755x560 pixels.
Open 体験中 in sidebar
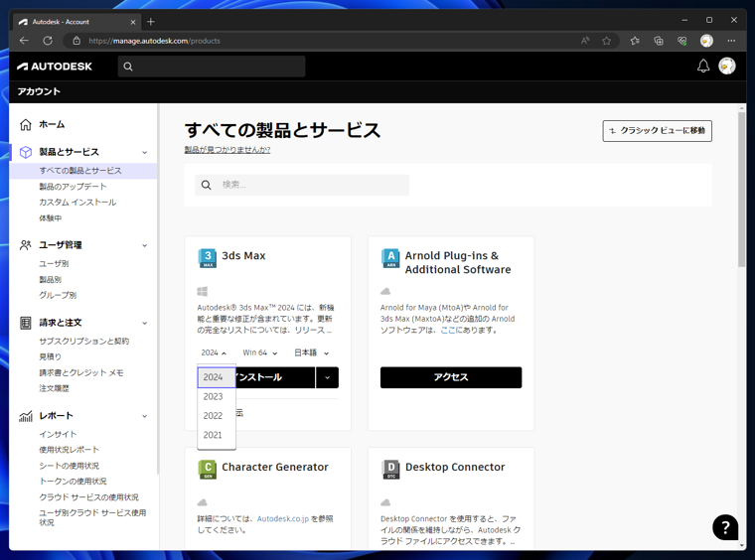[x=50, y=218]
